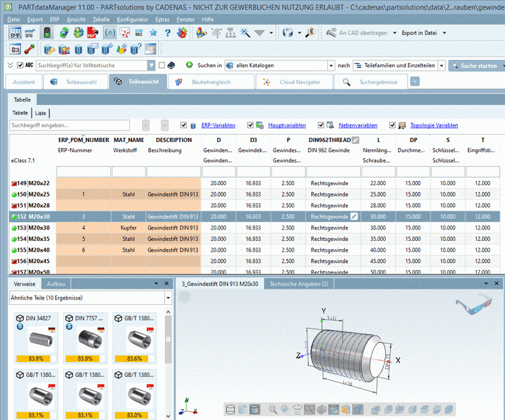The height and width of the screenshot is (420, 505).
Task: Click the DIN 962 toolbar icon
Action: coord(139,32)
